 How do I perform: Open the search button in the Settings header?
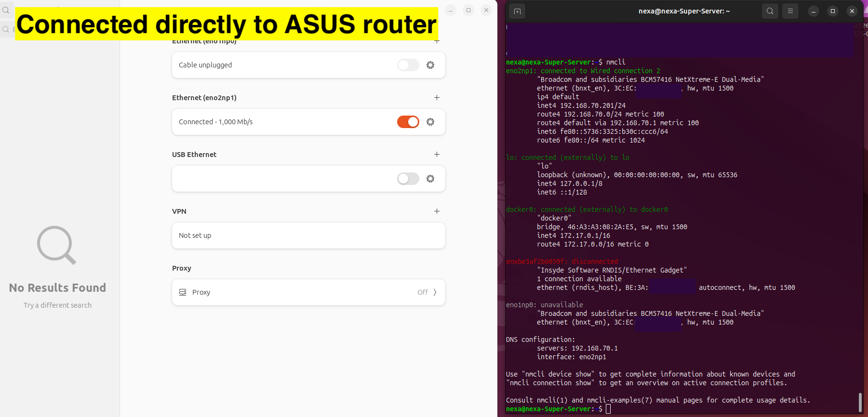pos(6,10)
